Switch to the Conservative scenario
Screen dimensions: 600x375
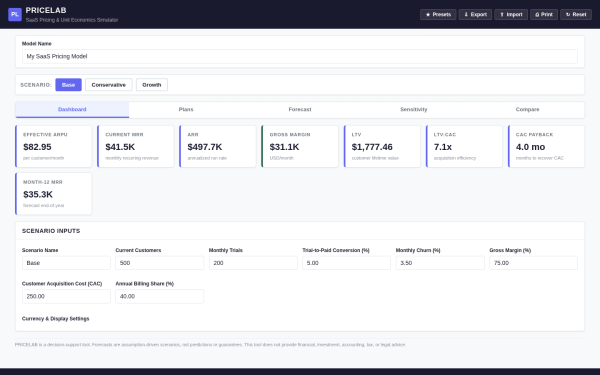109,85
